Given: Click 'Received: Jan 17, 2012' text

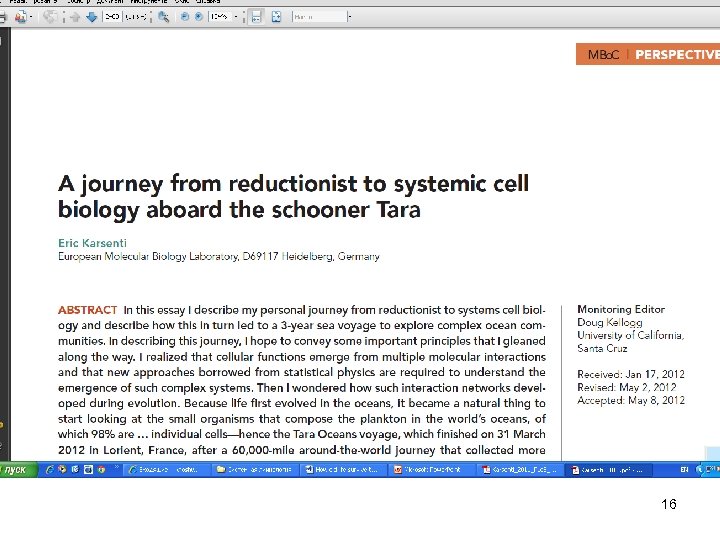Looking at the screenshot, I should click(631, 374).
